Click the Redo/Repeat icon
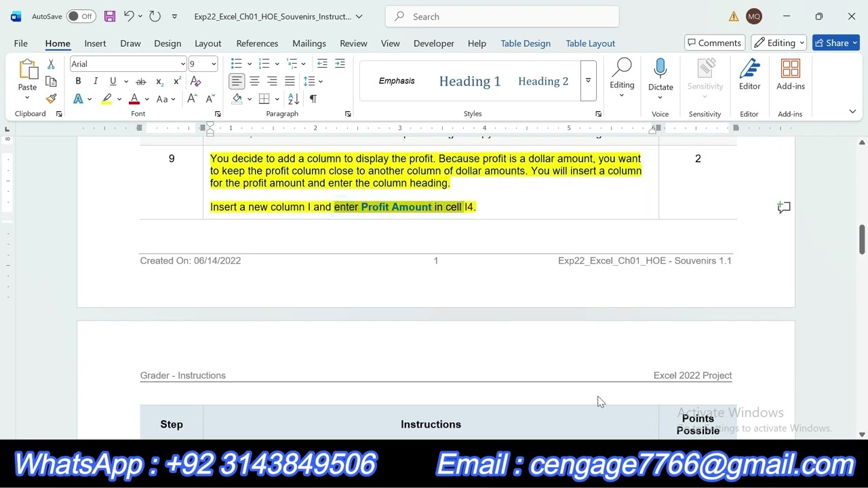The image size is (868, 488). (155, 16)
